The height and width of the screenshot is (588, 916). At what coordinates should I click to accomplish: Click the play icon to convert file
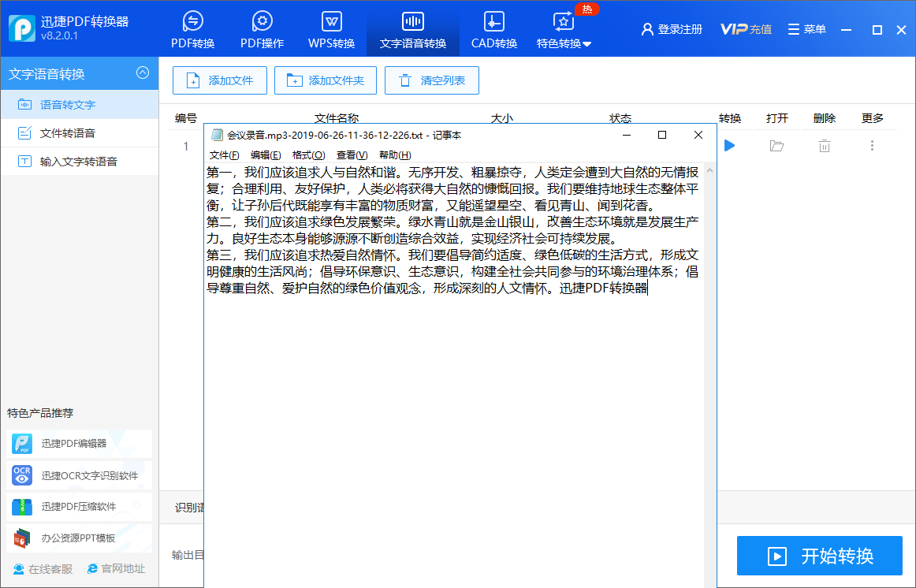point(730,146)
